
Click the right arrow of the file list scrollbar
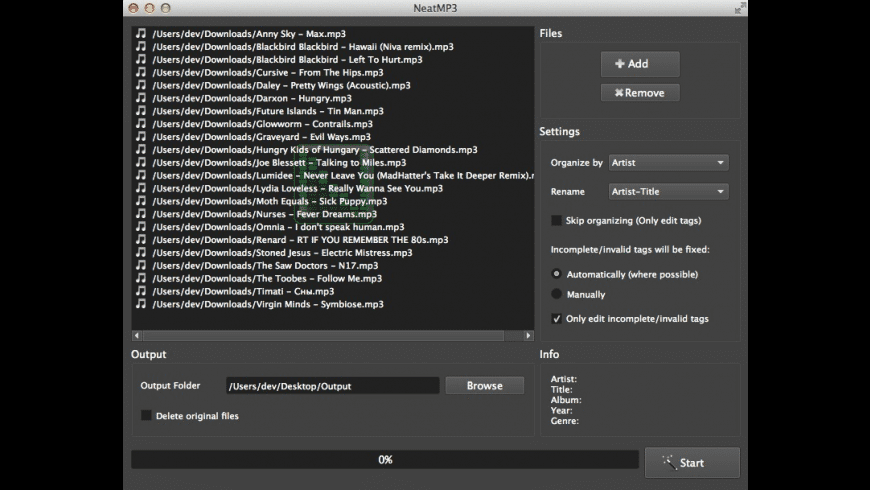(528, 335)
